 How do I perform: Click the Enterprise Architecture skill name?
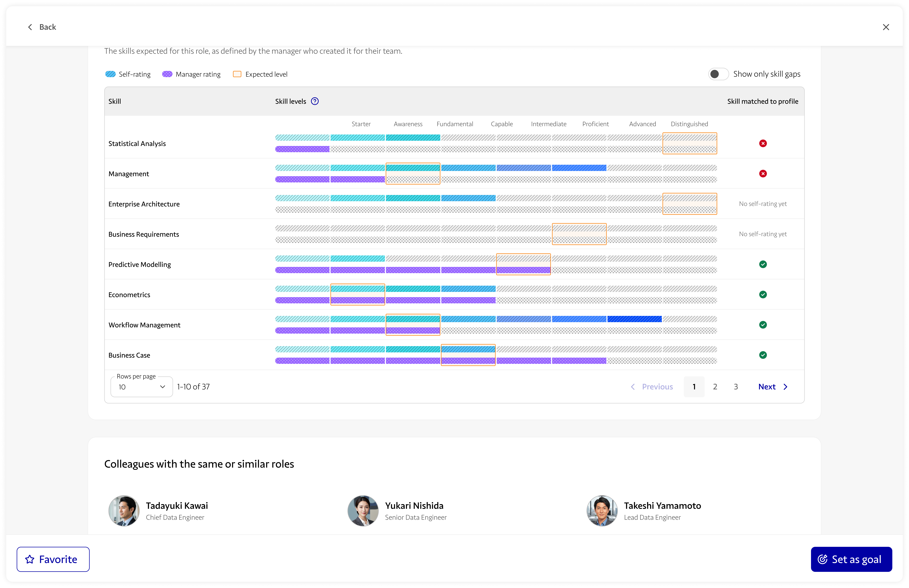144,204
